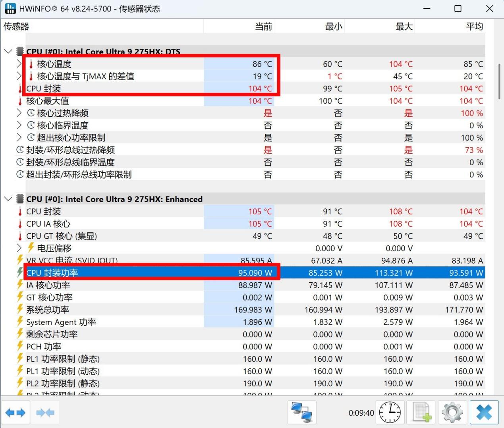Collapse the CPU DTS sensor group
The image size is (504, 428).
point(8,52)
